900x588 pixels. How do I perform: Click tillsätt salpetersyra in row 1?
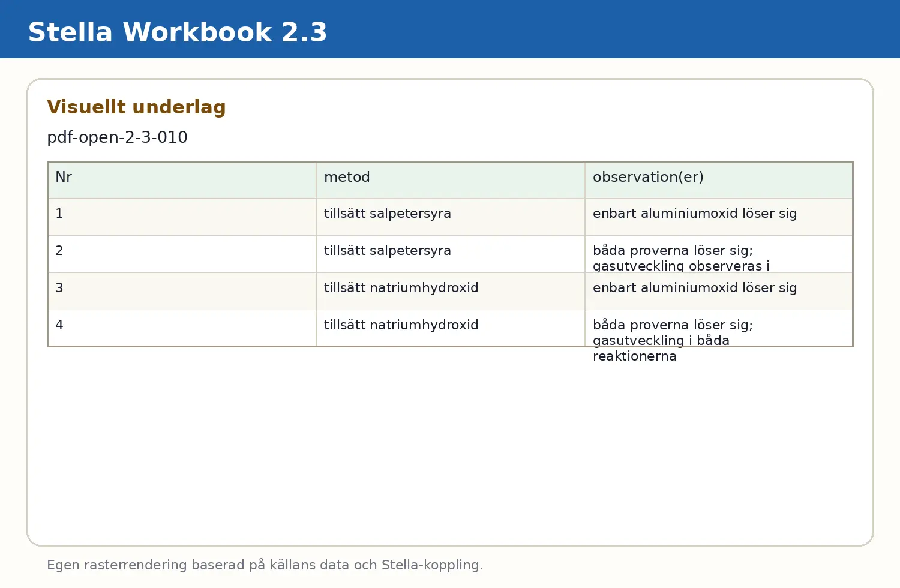[388, 214]
